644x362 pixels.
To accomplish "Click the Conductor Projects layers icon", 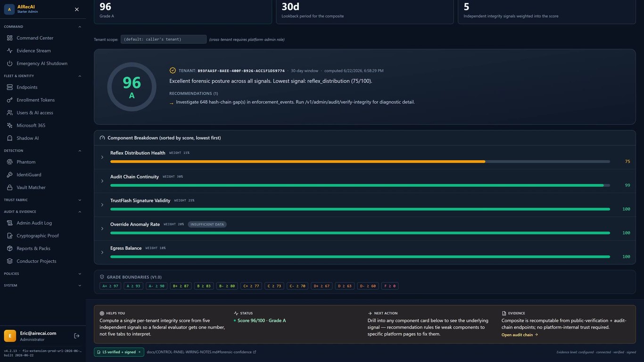I will (x=9, y=261).
